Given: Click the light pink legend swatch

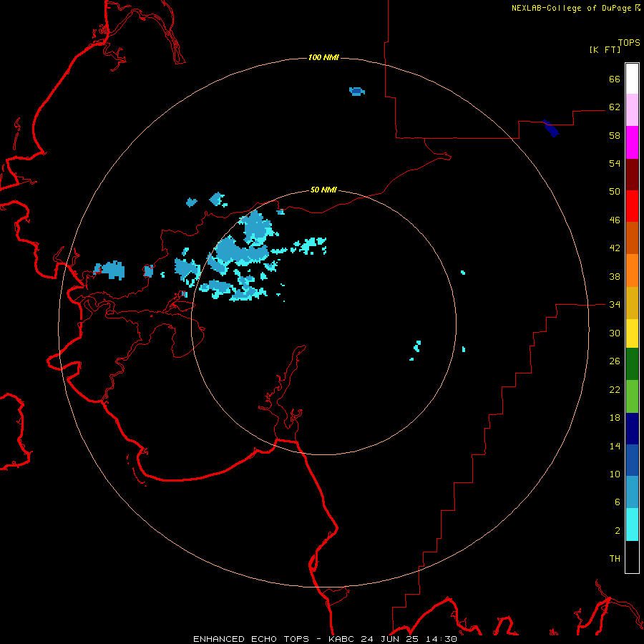Looking at the screenshot, I should coord(632,110).
